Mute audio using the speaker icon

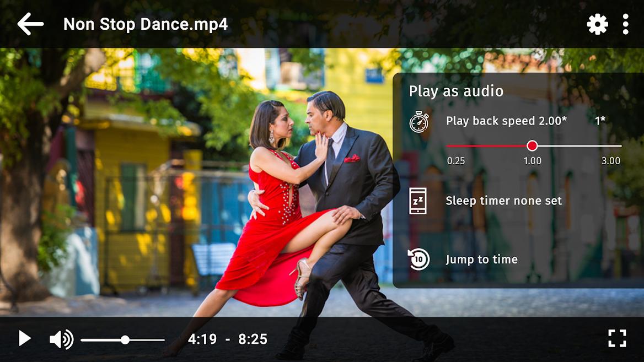click(x=61, y=339)
